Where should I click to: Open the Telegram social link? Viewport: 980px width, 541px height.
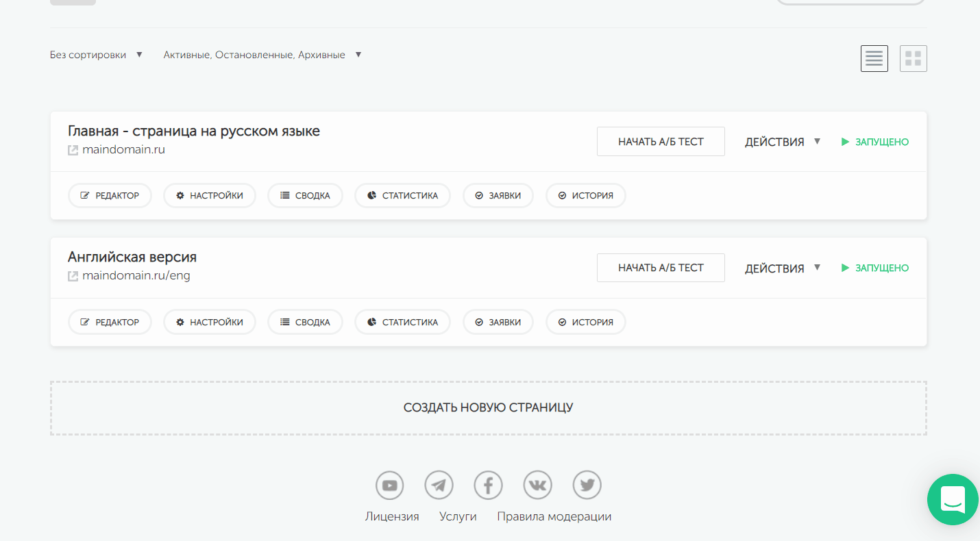(439, 486)
